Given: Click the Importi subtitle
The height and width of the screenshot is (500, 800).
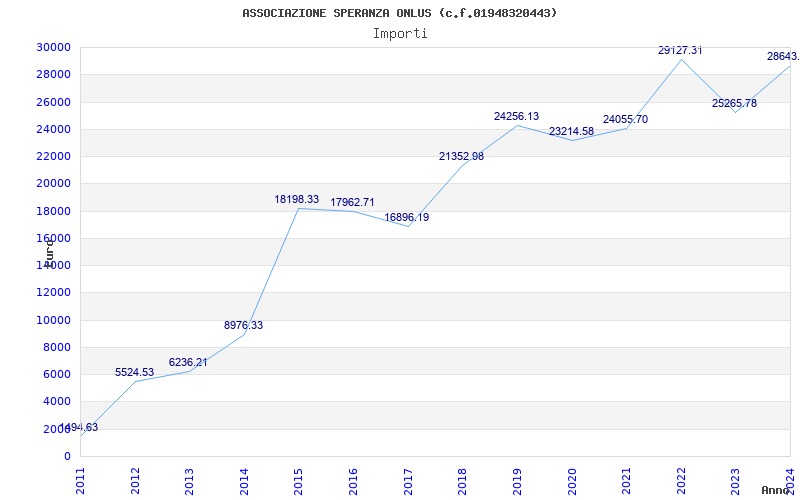Looking at the screenshot, I should point(400,34).
